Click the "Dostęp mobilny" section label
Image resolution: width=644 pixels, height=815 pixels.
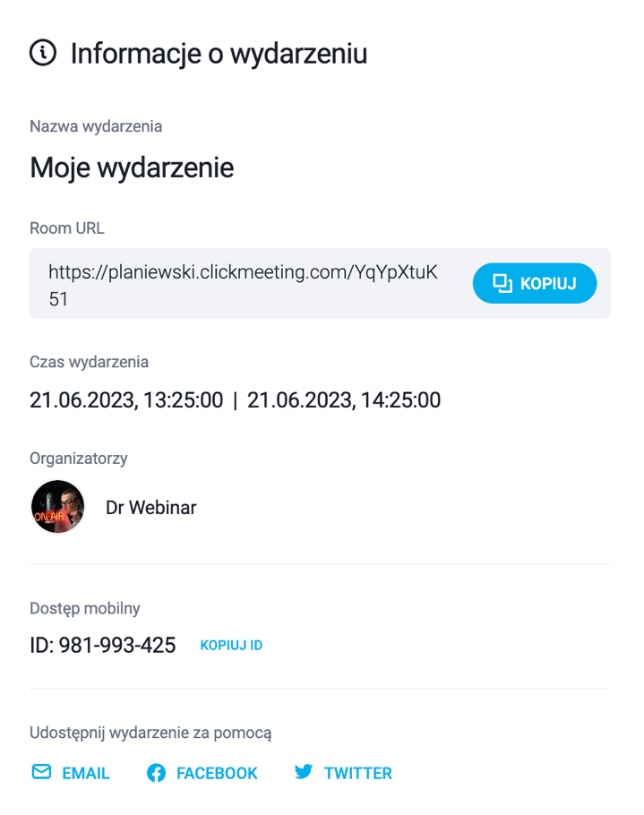[85, 609]
